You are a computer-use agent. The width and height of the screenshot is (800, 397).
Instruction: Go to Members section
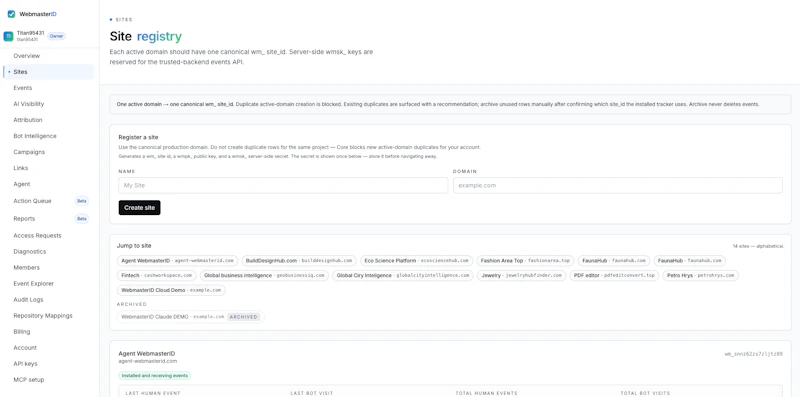point(26,267)
